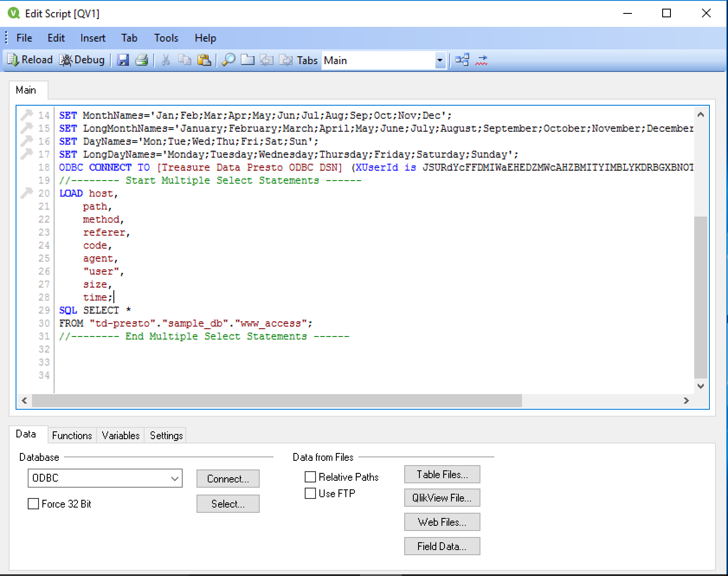Click the SET DayNames line

coord(189,141)
